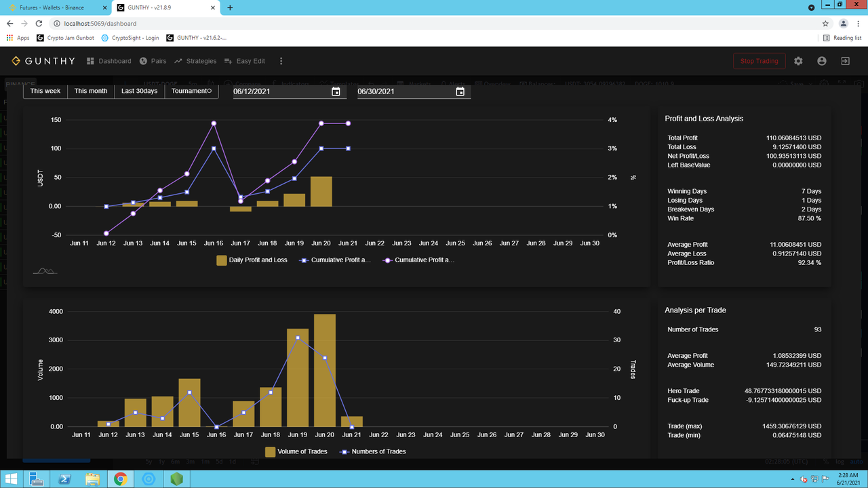Go to the Pairs page
Image resolution: width=868 pixels, height=488 pixels.
tap(153, 61)
